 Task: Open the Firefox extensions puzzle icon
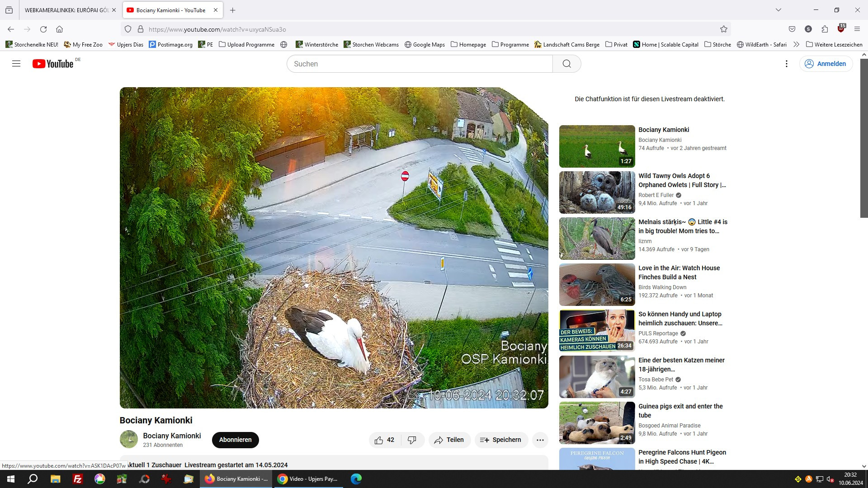tap(825, 29)
